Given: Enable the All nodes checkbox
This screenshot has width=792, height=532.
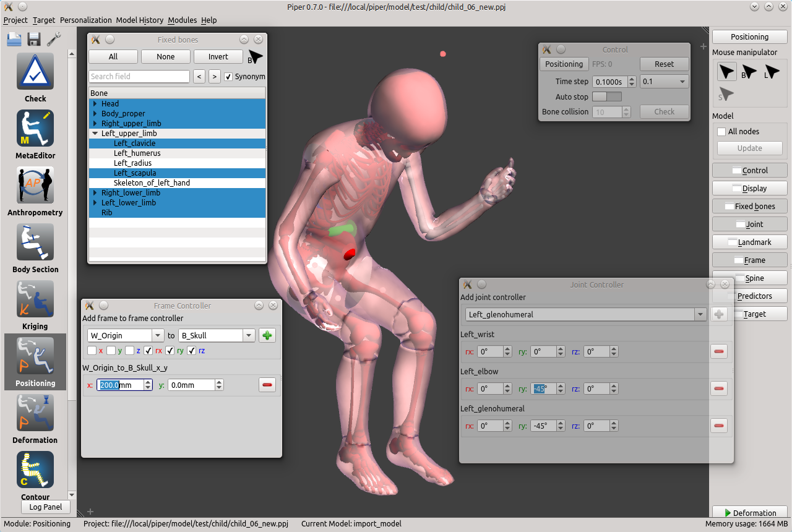Looking at the screenshot, I should 721,132.
